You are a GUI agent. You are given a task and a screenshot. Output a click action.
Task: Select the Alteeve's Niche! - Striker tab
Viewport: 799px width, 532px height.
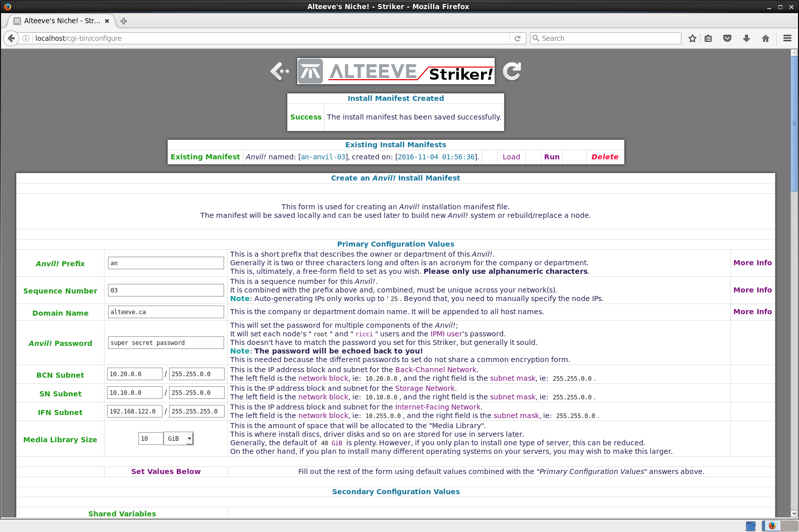[62, 21]
